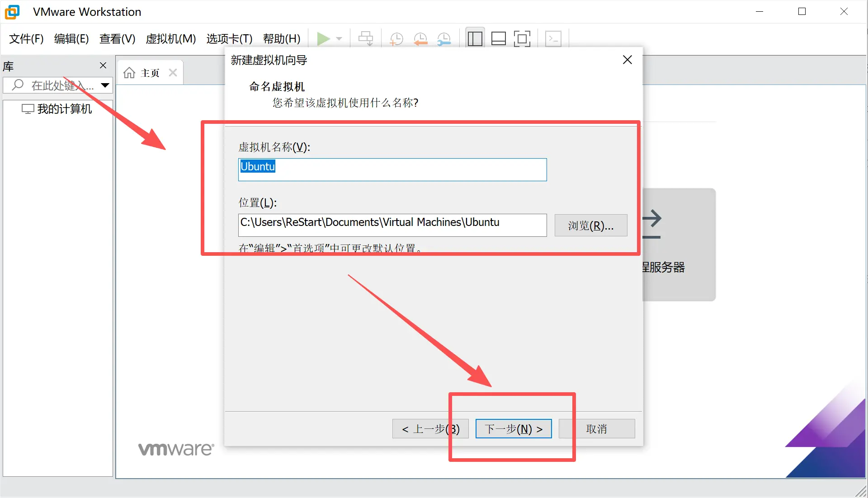Open the 编辑(E) menu
This screenshot has height=498, width=868.
[x=71, y=39]
